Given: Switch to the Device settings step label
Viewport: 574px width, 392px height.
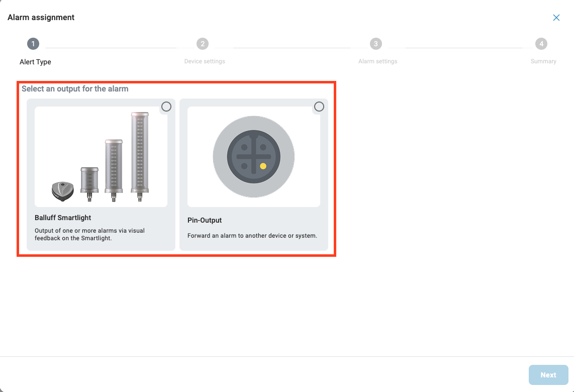Looking at the screenshot, I should point(205,61).
